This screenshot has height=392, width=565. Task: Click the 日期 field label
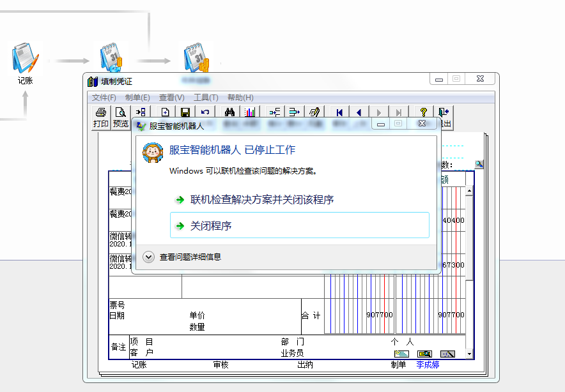(117, 315)
